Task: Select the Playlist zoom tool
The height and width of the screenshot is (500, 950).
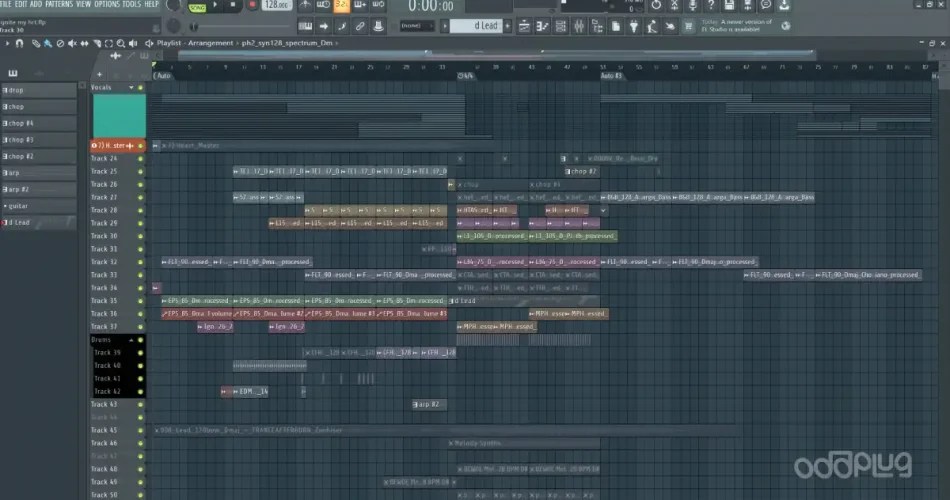Action: click(x=121, y=43)
